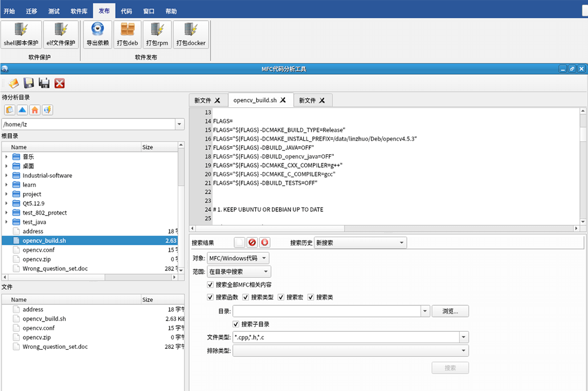Image resolution: width=588 pixels, height=391 pixels.
Task: Click the red prohibited circle search icon
Action: [x=252, y=243]
